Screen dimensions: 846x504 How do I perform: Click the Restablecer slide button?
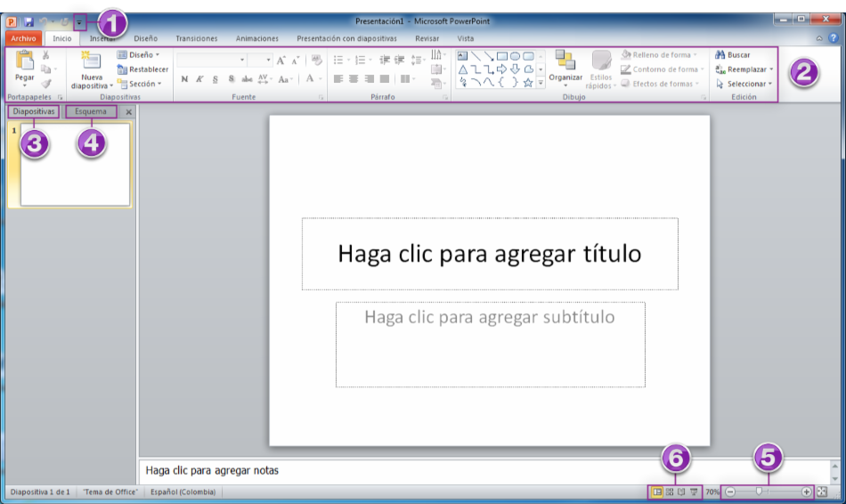pos(142,69)
